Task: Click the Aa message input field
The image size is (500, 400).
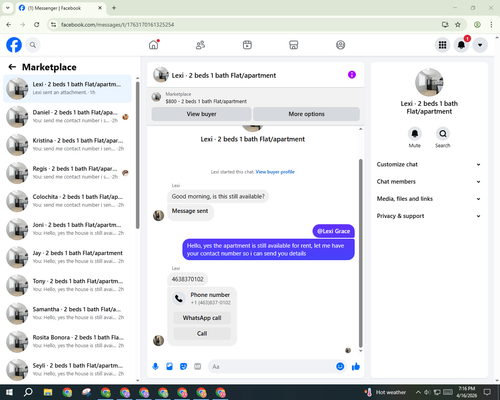Action: tap(272, 367)
